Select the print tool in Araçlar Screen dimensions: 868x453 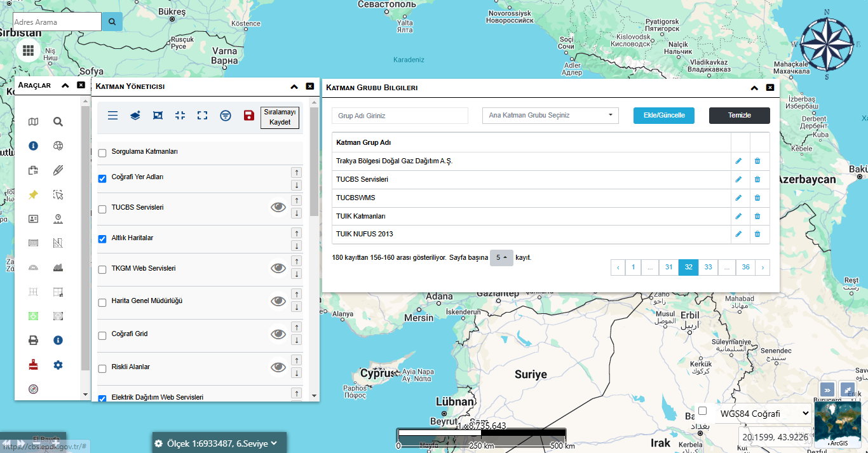click(33, 341)
